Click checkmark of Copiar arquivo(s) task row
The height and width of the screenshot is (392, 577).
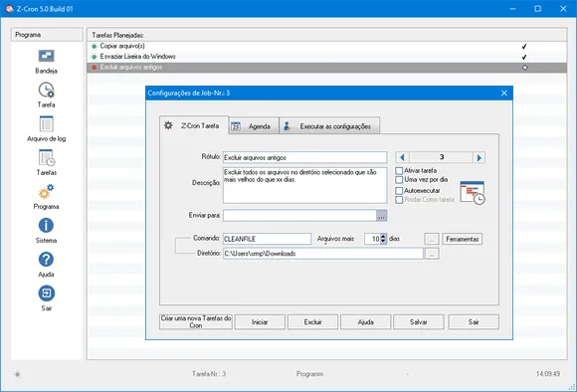524,47
